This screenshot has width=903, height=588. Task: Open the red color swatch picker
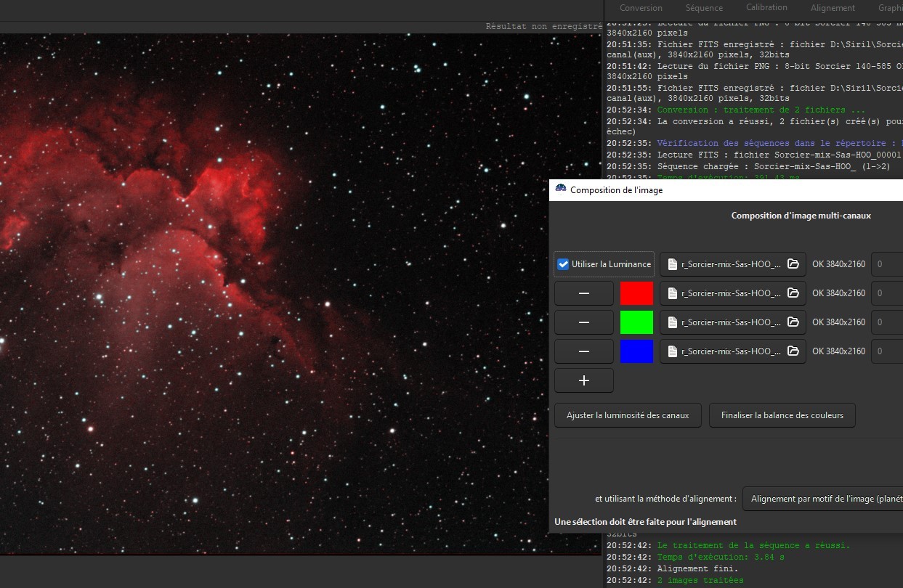pyautogui.click(x=636, y=293)
